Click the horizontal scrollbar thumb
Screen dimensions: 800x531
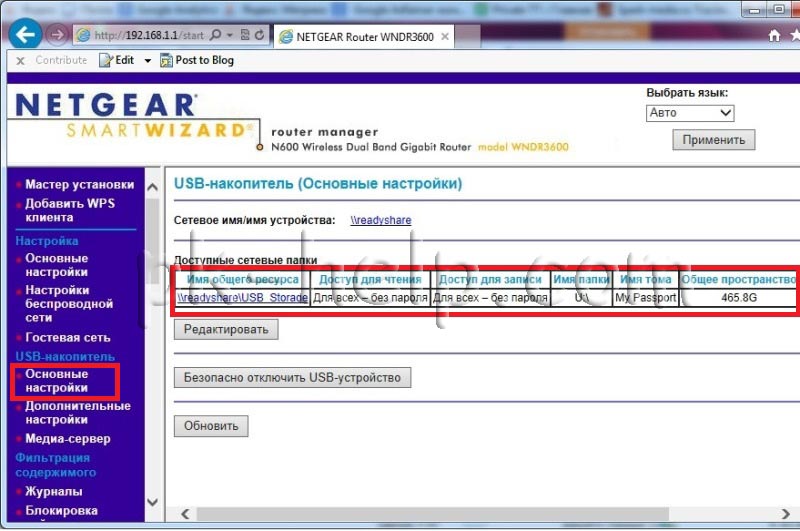[433, 514]
